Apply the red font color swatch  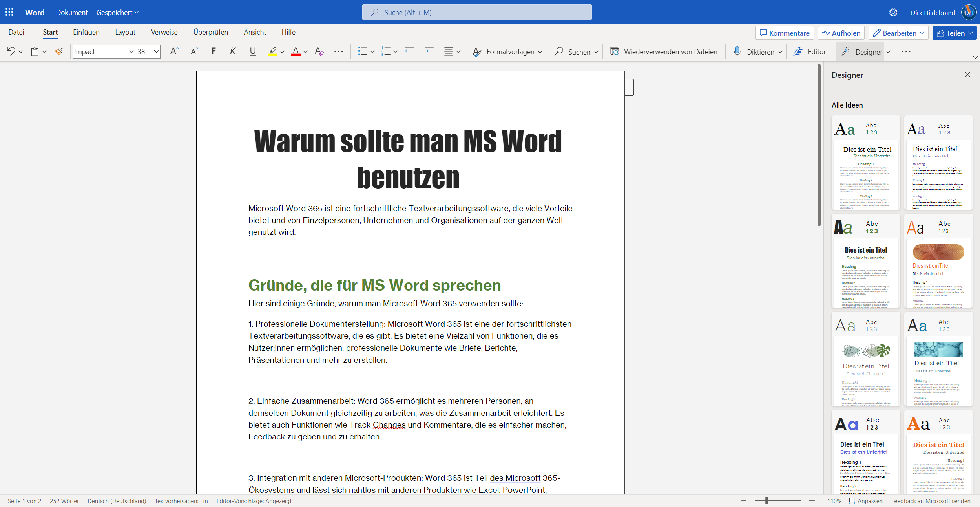(x=296, y=51)
